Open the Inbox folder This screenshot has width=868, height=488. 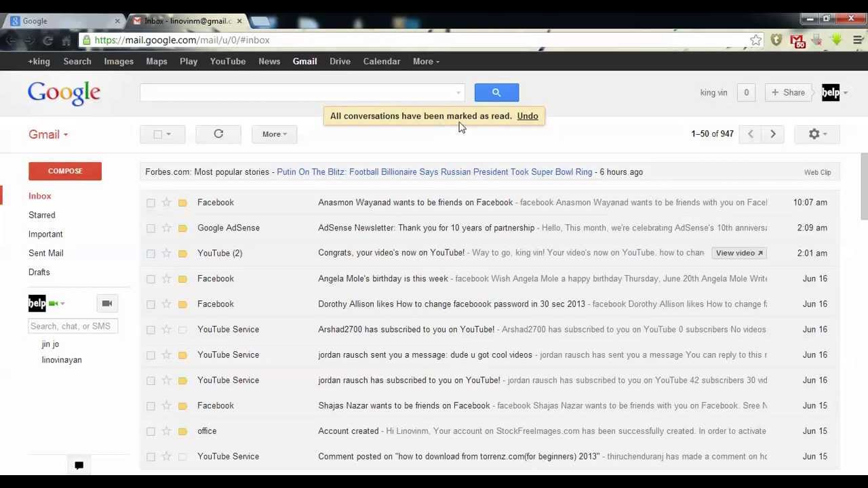(x=40, y=196)
